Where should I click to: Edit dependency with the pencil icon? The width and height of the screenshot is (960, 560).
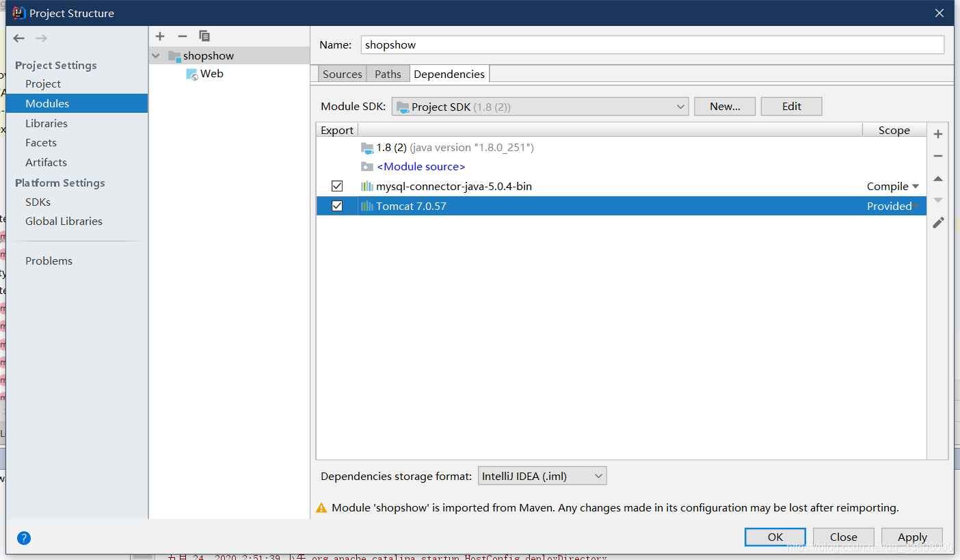938,222
